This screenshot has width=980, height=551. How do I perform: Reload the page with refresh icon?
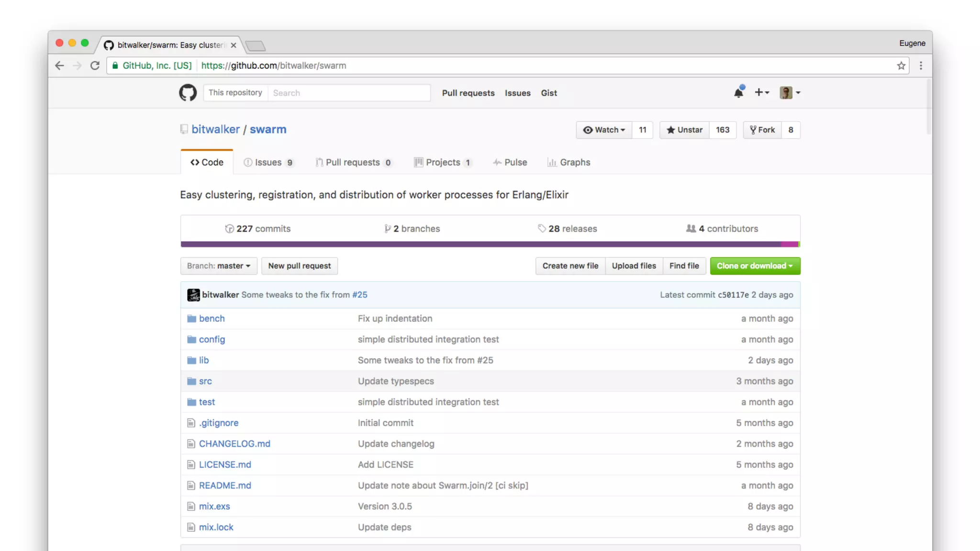point(95,66)
